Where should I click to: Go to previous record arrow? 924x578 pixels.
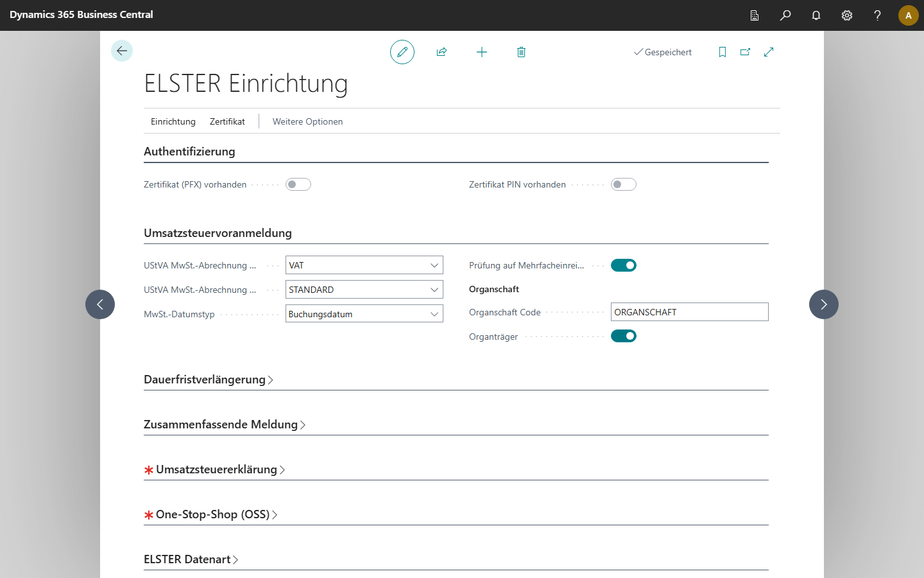point(100,304)
